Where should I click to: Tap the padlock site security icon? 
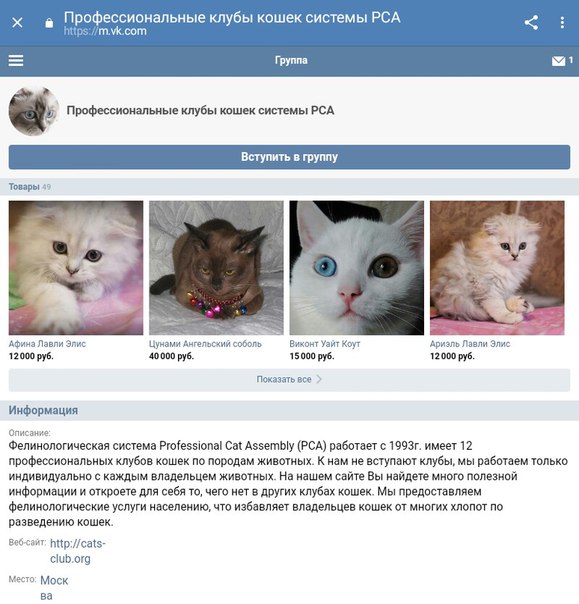point(49,23)
